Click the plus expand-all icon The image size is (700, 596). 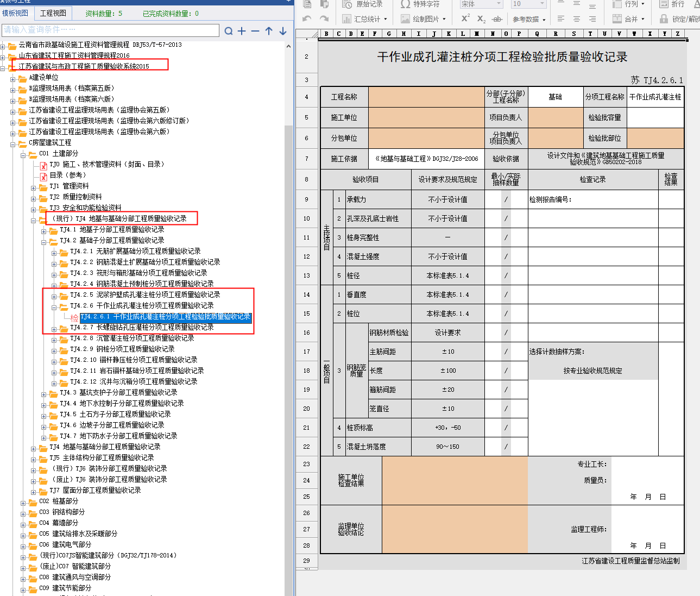[242, 31]
